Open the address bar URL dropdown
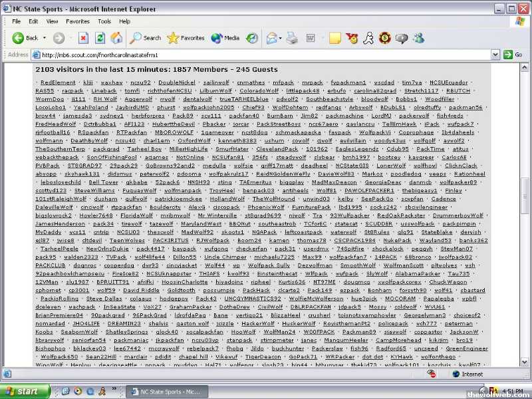This screenshot has height=399, width=532. 497,55
